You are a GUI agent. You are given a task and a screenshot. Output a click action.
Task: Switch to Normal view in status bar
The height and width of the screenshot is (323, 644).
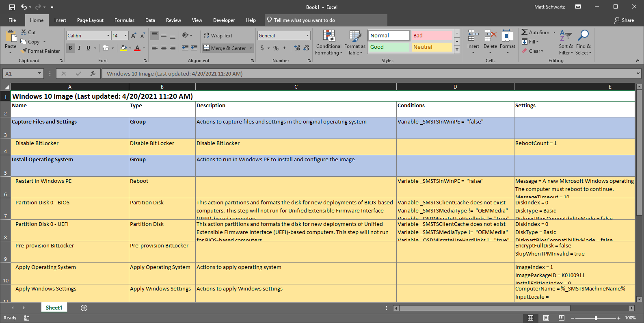tap(530, 318)
